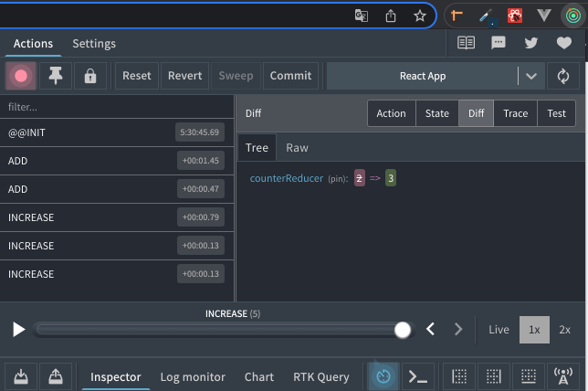The width and height of the screenshot is (588, 391).
Task: Bookmark the page with star icon
Action: click(x=420, y=16)
